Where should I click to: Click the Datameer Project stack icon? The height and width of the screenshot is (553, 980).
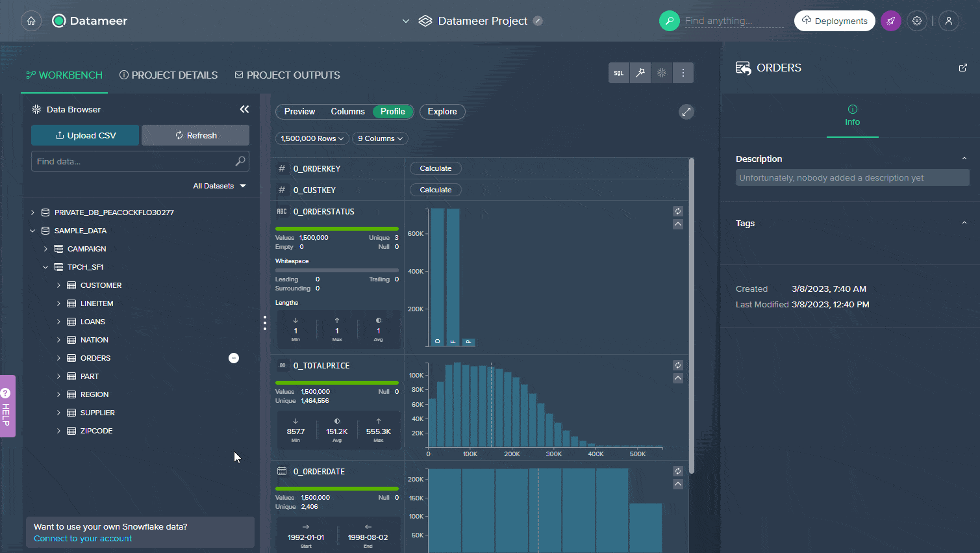pyautogui.click(x=425, y=21)
